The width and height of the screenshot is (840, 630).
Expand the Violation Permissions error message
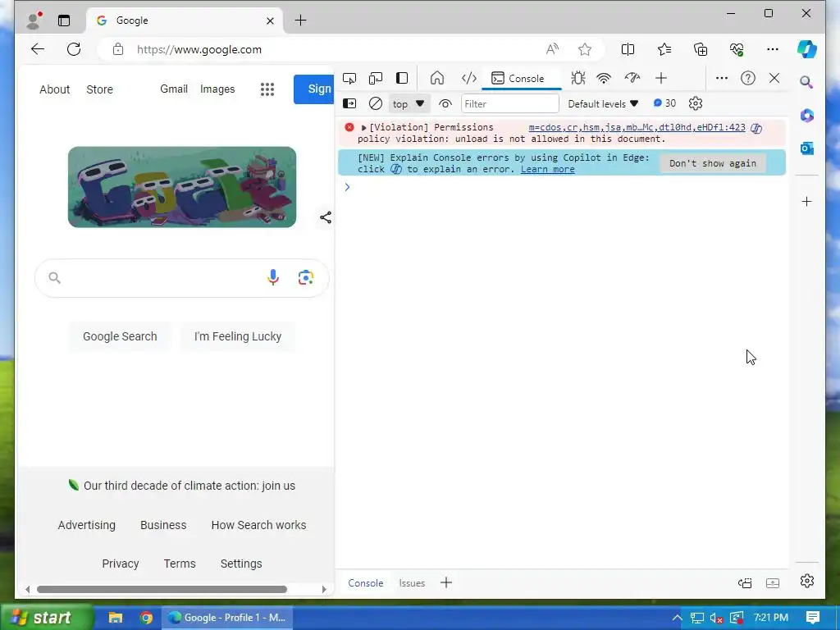click(363, 127)
